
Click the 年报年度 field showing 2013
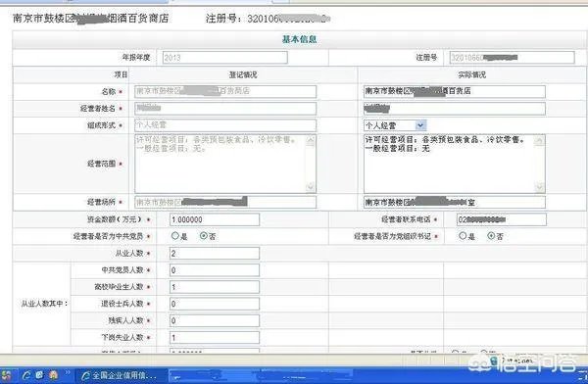tap(225, 58)
